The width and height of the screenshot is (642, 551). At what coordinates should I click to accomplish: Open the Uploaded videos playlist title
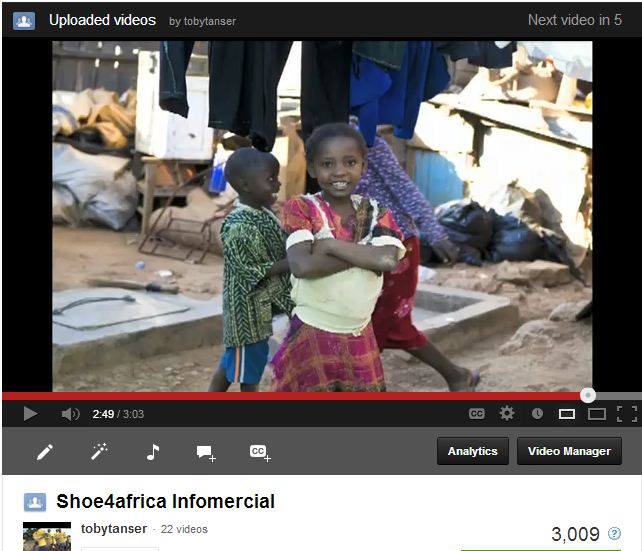tap(102, 20)
